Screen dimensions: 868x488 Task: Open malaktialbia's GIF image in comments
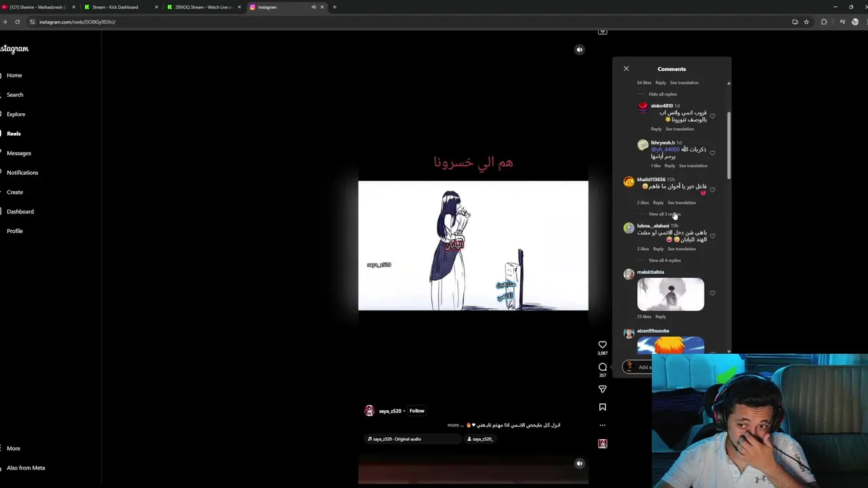click(x=671, y=294)
